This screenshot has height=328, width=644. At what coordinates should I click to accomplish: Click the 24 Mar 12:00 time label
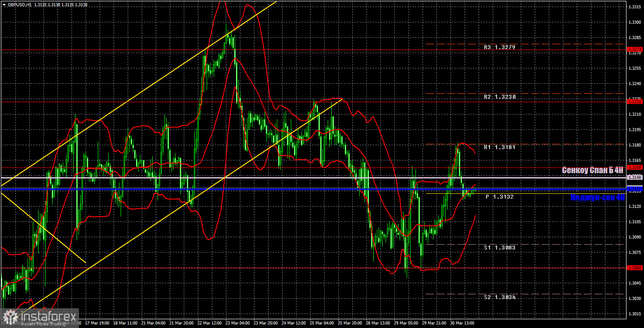[x=294, y=323]
